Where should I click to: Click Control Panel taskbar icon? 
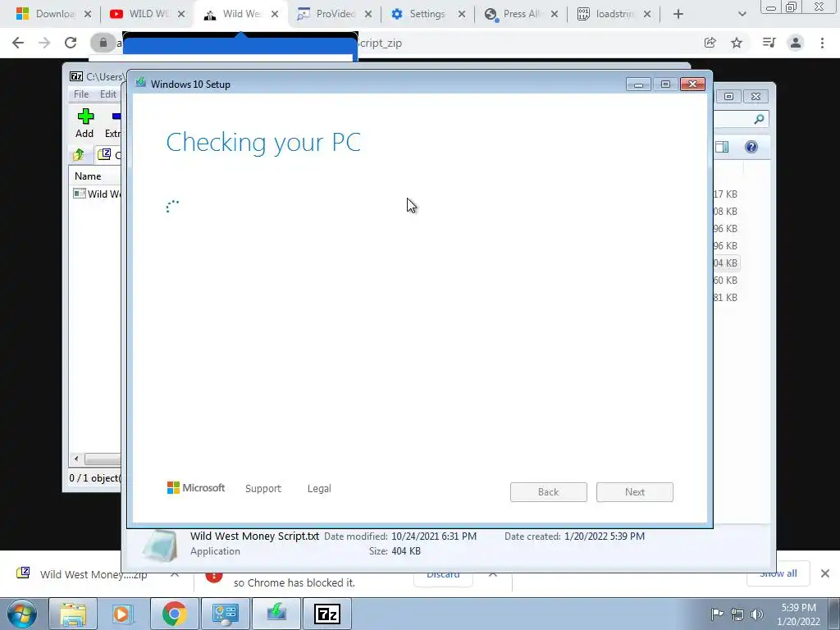225,614
